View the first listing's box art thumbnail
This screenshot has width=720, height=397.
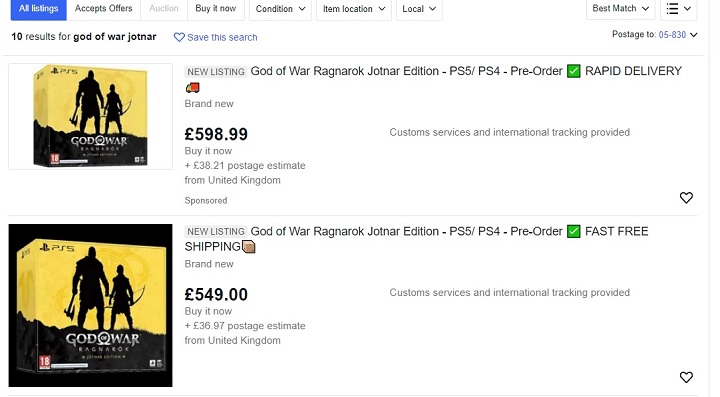(x=90, y=116)
